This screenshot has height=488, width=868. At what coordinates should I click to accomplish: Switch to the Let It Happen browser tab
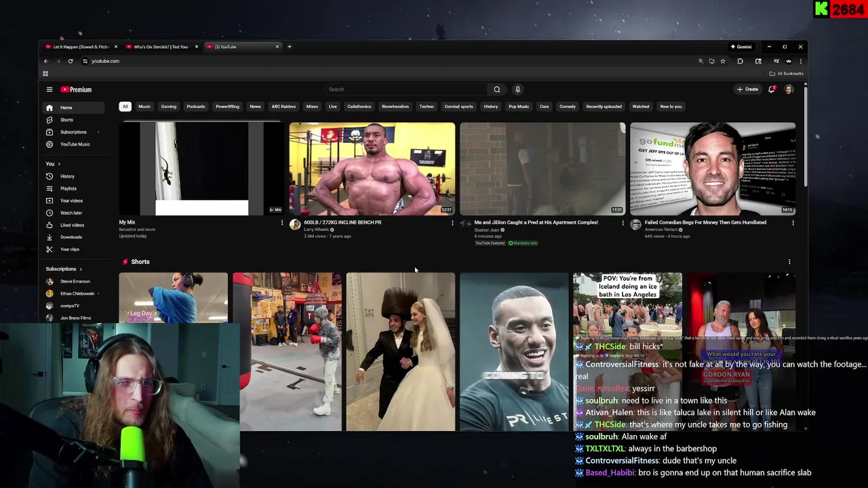[x=80, y=47]
